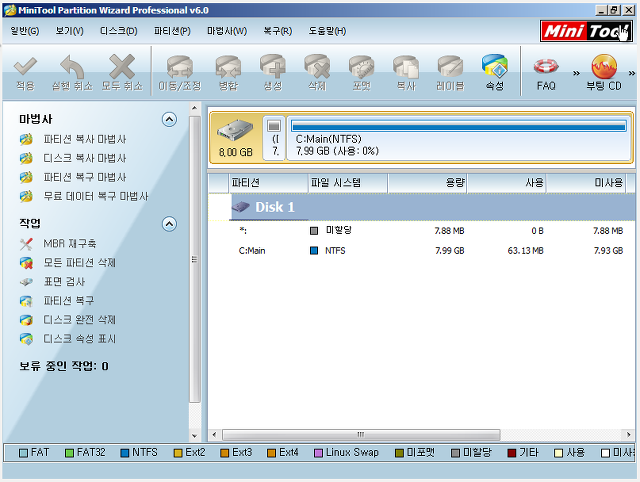This screenshot has width=640, height=482.
Task: Click the sidebar scroll down arrow
Action: (195, 436)
